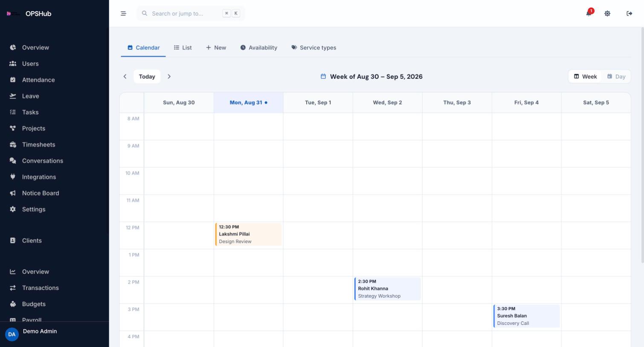Open Rohit Khanna Strategy Workshop event
The width and height of the screenshot is (644, 347).
(x=387, y=289)
